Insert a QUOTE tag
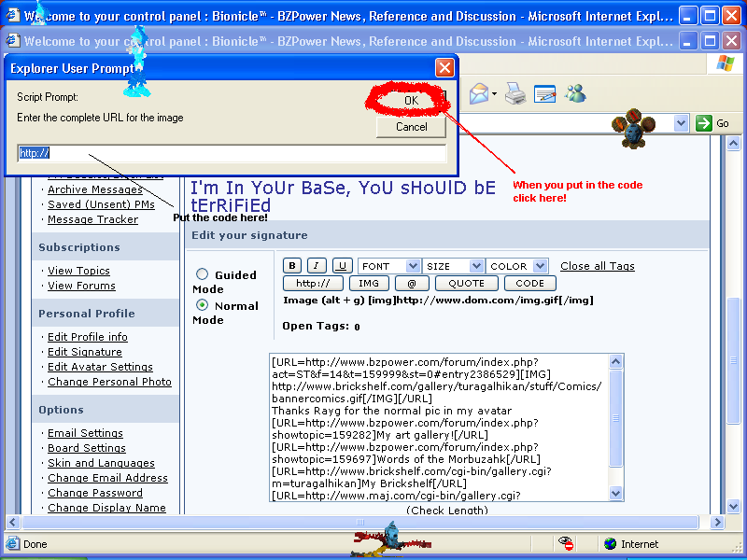Image resolution: width=747 pixels, height=560 pixels. point(466,283)
